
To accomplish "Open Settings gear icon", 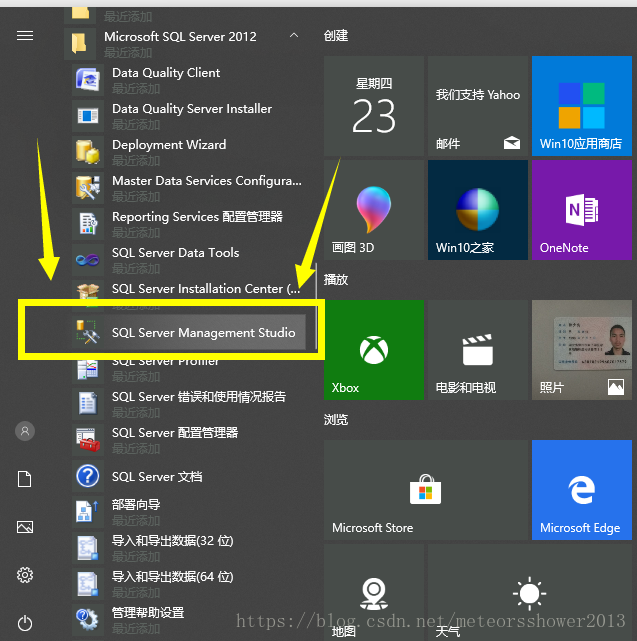I will click(25, 575).
